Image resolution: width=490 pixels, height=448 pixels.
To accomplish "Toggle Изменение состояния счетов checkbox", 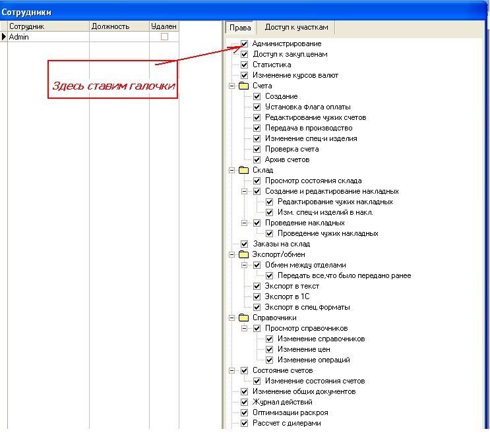I will click(257, 381).
